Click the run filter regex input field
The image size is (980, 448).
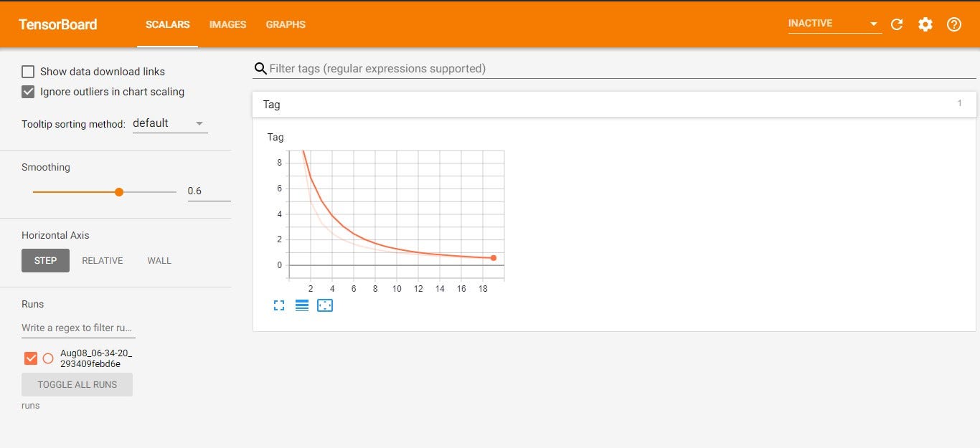pyautogui.click(x=77, y=328)
